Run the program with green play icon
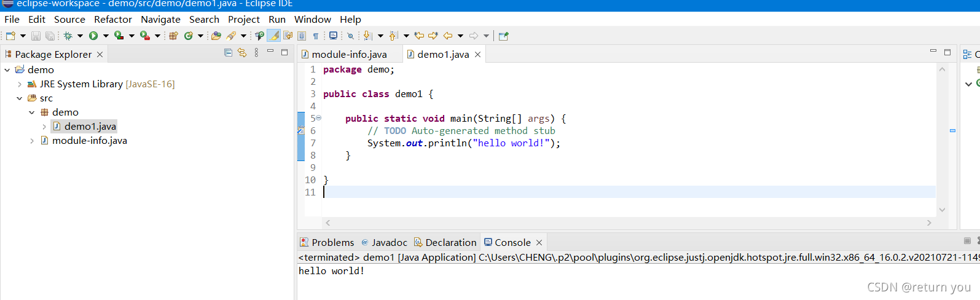This screenshot has height=300, width=980. coord(93,36)
